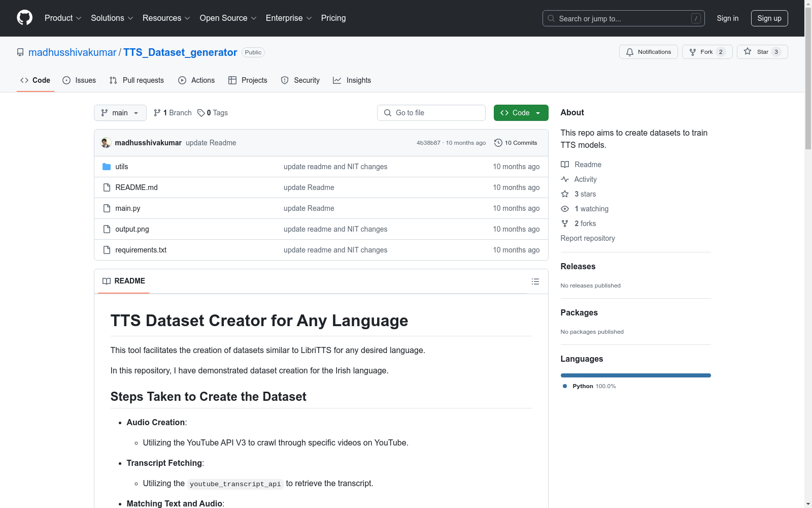Open commit hash 4b38b87
The width and height of the screenshot is (812, 508).
tap(428, 143)
